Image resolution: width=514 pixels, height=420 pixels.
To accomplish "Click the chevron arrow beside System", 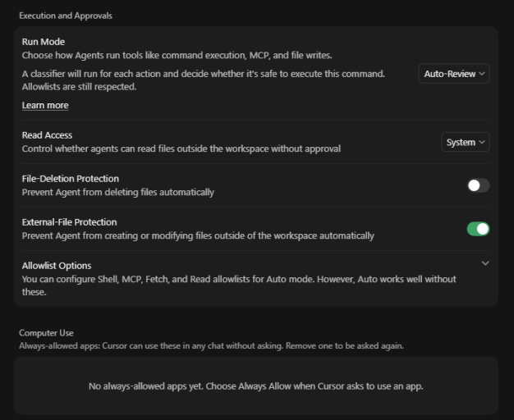I will [481, 142].
